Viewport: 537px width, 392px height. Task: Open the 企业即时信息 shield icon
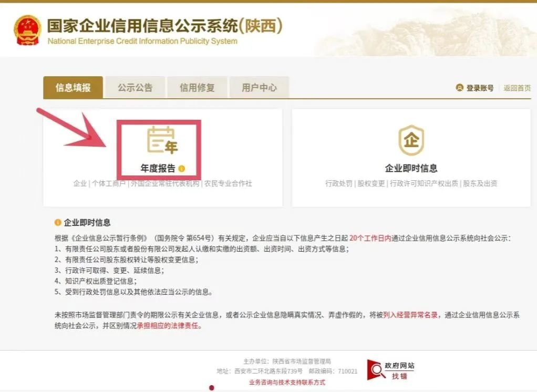(x=411, y=140)
